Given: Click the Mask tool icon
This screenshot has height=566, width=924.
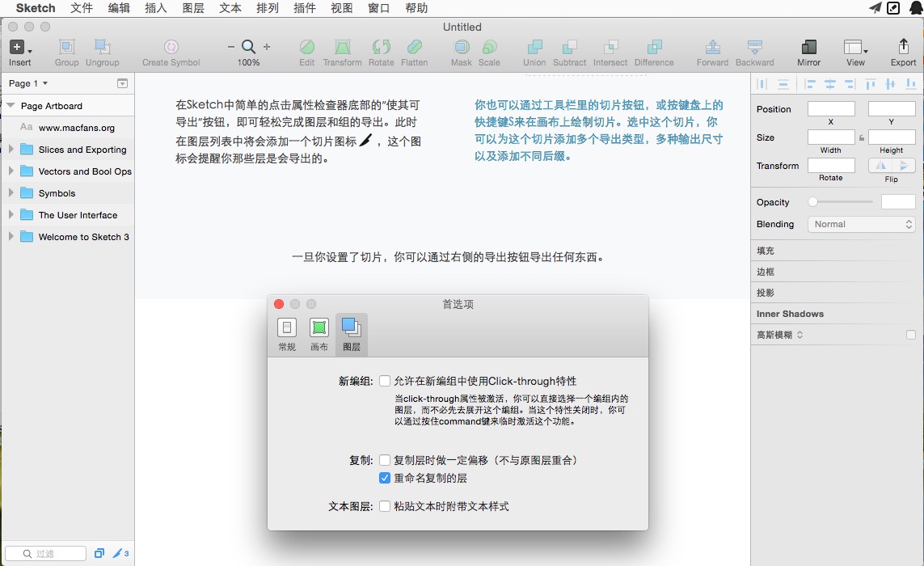Looking at the screenshot, I should (462, 47).
